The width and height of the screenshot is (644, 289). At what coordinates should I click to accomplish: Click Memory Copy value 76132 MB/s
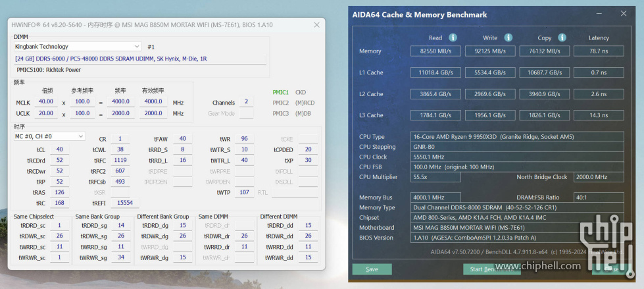pos(544,51)
